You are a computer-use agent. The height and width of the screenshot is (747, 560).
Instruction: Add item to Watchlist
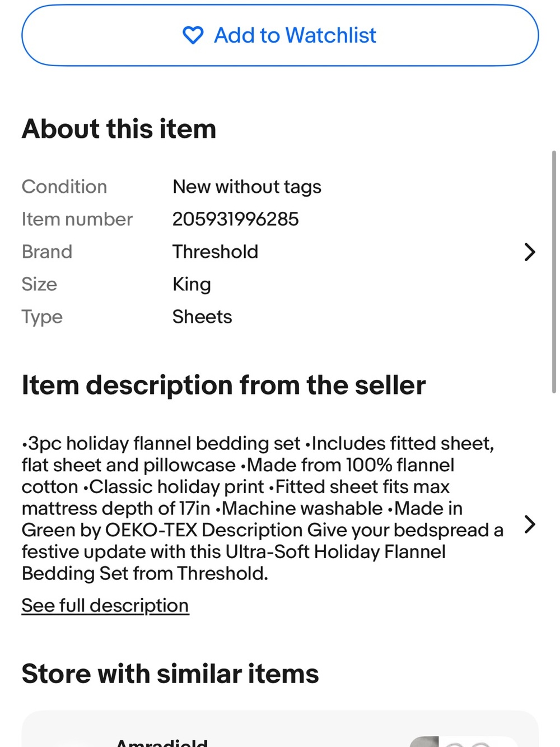coord(280,35)
